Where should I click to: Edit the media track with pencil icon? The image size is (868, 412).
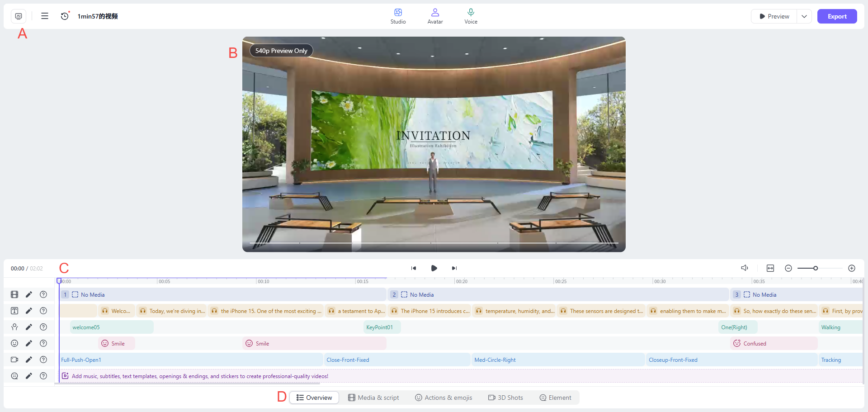pyautogui.click(x=29, y=294)
